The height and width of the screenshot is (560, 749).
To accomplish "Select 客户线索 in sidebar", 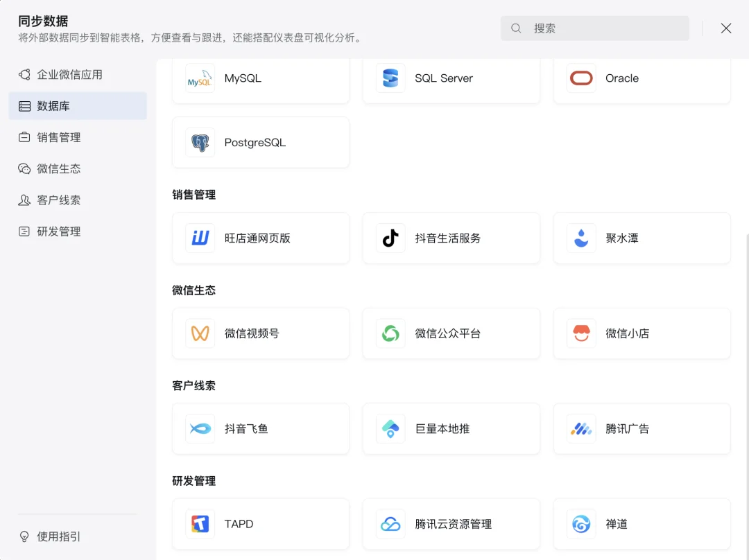I will point(78,200).
